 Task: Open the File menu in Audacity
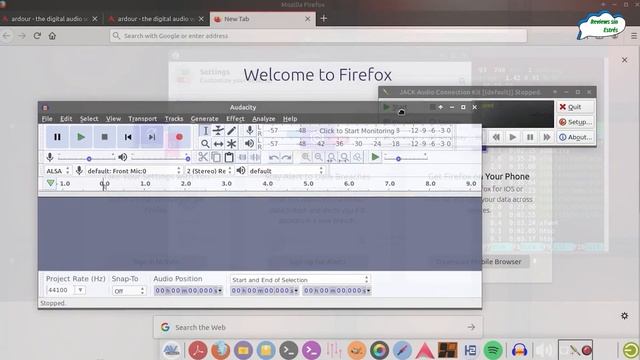[47, 119]
